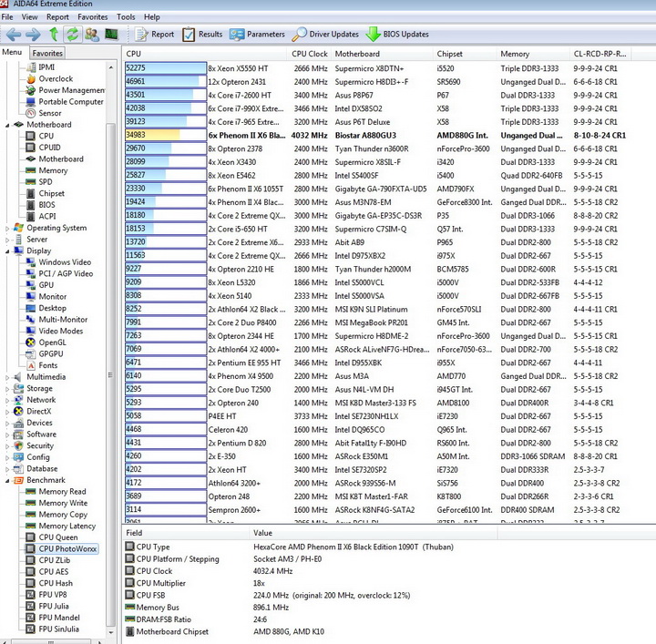Screen dimensions: 656x644
Task: Open the Report wizard button
Action: click(x=154, y=35)
